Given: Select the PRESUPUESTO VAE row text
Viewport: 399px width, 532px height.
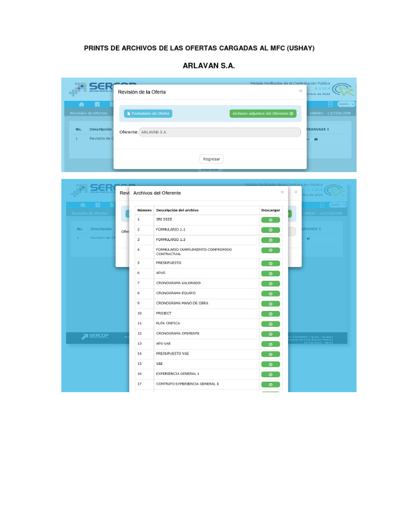Looking at the screenshot, I should coord(172,353).
